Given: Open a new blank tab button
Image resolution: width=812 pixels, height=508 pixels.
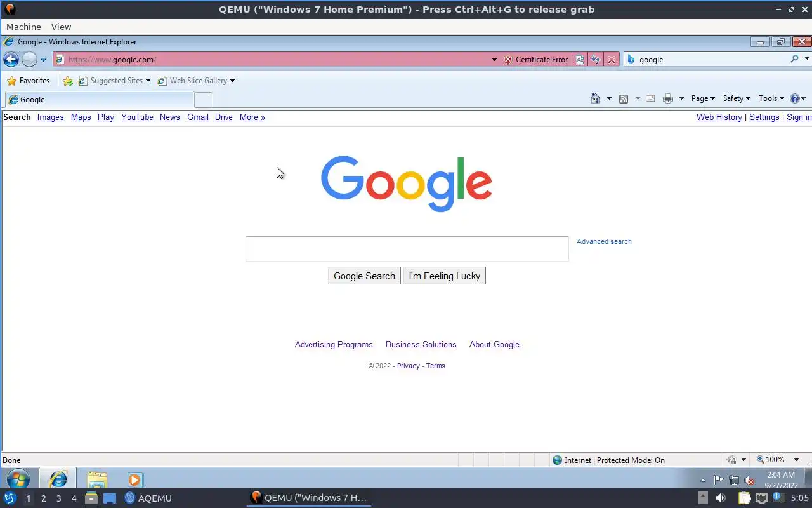Looking at the screenshot, I should 203,100.
